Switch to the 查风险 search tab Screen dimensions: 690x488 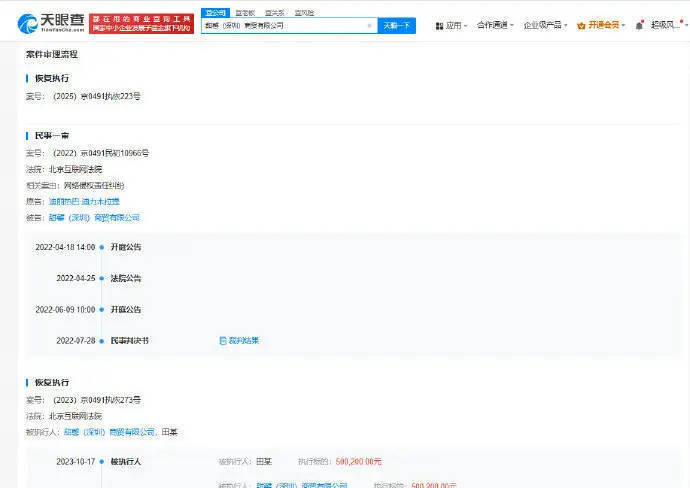pos(304,13)
